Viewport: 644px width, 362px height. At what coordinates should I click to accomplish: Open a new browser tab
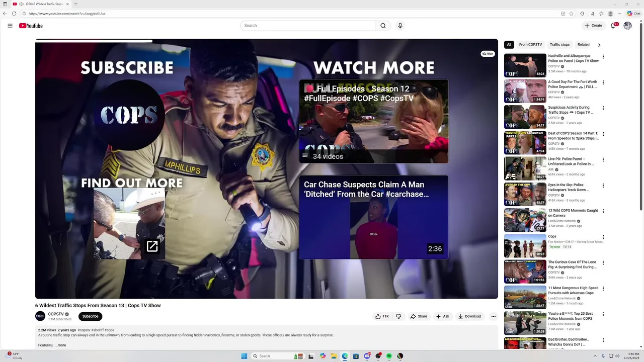[x=75, y=4]
